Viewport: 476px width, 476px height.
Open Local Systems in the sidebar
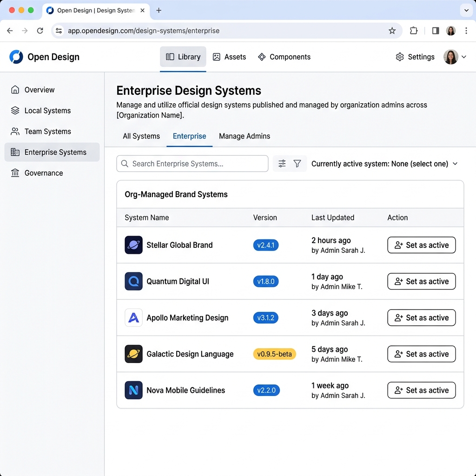pyautogui.click(x=52, y=111)
